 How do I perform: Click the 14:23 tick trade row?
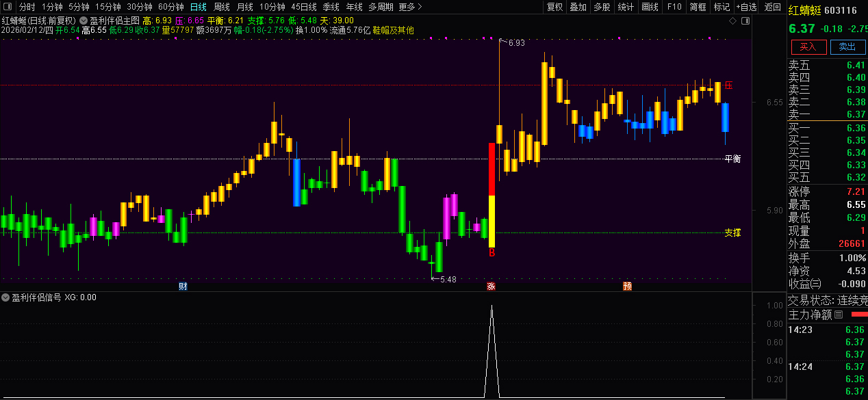coord(828,330)
